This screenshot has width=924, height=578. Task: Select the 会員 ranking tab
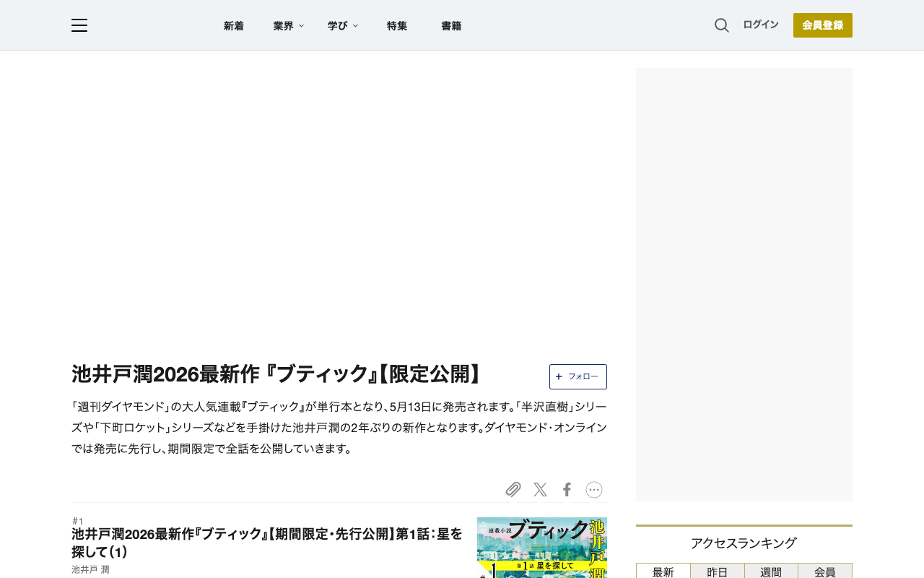tap(825, 571)
